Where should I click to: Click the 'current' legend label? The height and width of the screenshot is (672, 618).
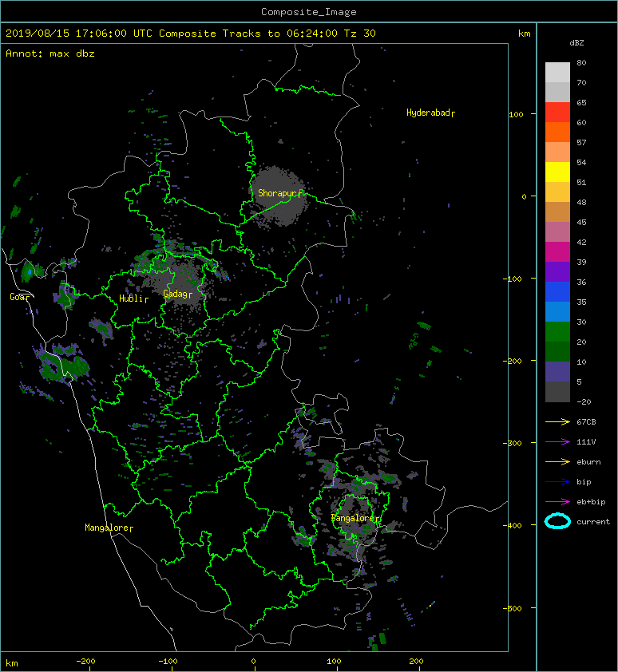point(593,522)
